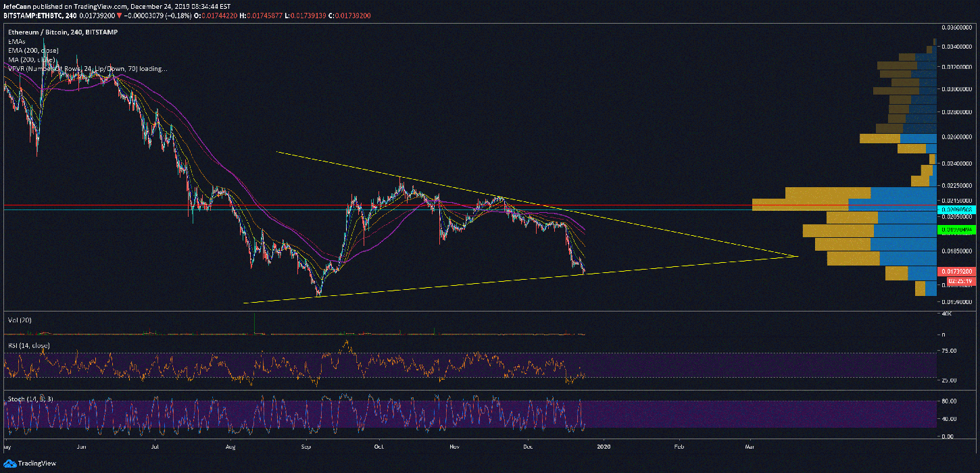
Task: Click the cyan price label 0.02090508
Action: (956, 210)
